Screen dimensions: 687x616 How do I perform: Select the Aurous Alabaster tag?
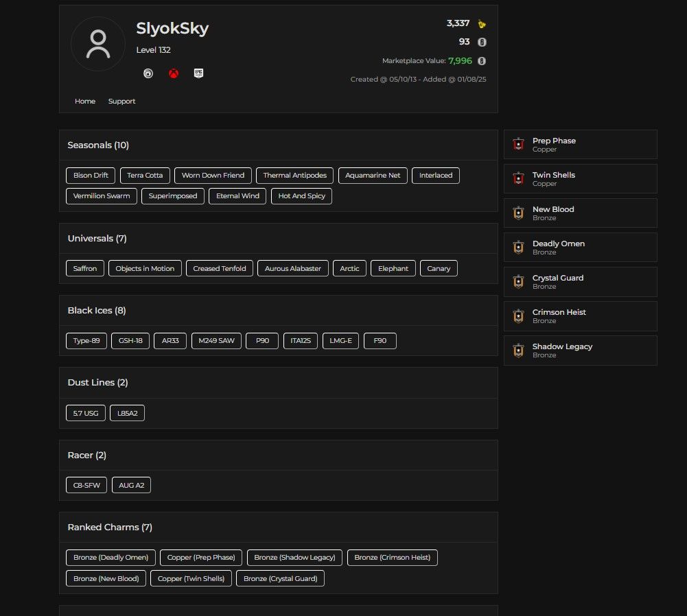point(293,268)
